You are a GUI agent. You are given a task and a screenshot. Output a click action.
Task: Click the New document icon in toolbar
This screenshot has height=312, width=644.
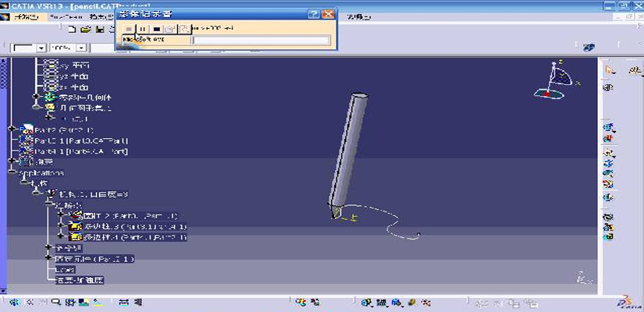tap(72, 29)
